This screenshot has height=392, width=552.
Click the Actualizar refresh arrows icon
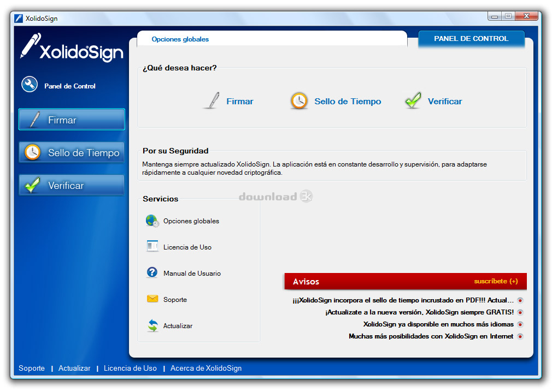152,326
